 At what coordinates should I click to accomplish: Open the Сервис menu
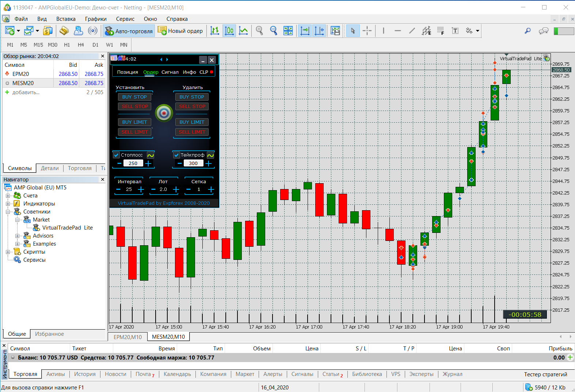click(125, 19)
